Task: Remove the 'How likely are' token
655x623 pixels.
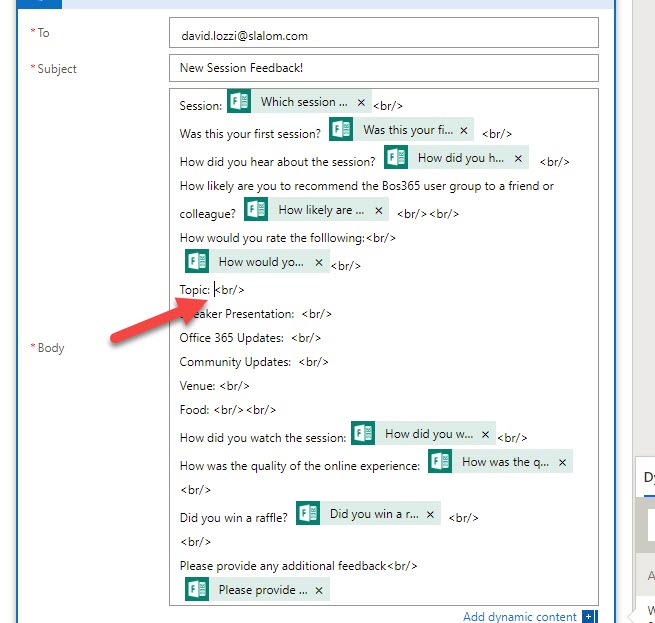Action: (378, 210)
